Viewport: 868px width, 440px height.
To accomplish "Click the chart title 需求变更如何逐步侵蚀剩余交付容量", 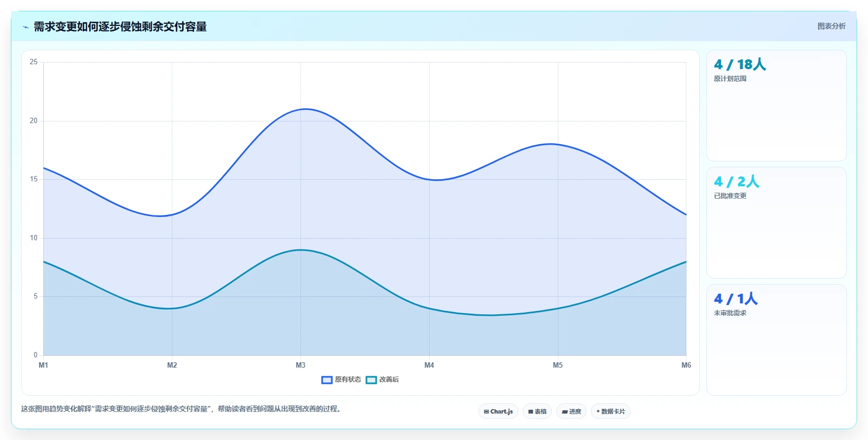I will click(120, 27).
